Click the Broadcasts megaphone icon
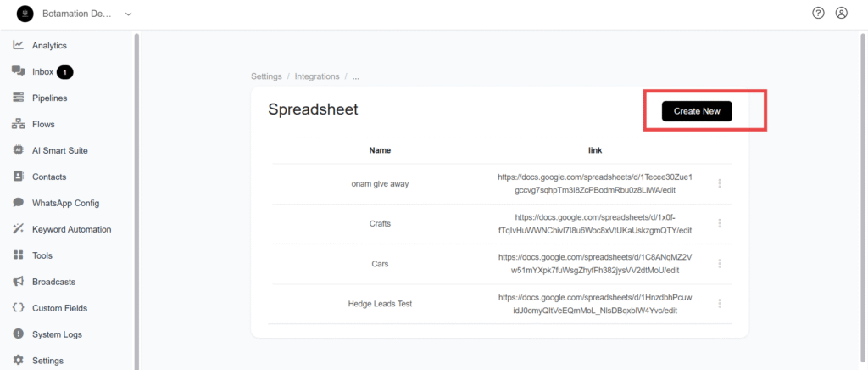This screenshot has height=370, width=868. point(18,281)
